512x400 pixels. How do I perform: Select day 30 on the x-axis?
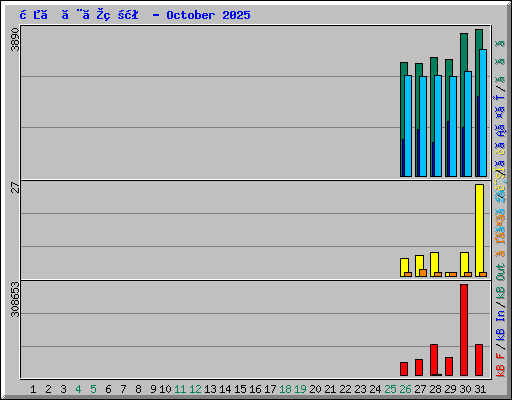coord(465,389)
